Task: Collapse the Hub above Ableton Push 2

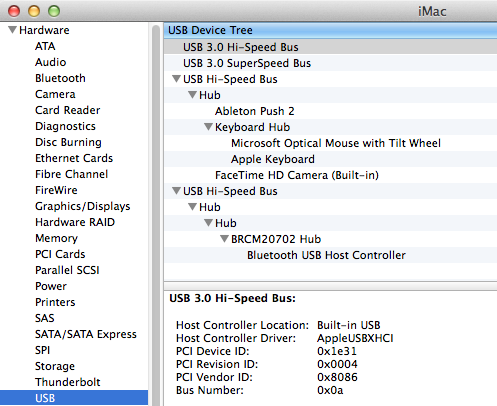Action: (192, 95)
